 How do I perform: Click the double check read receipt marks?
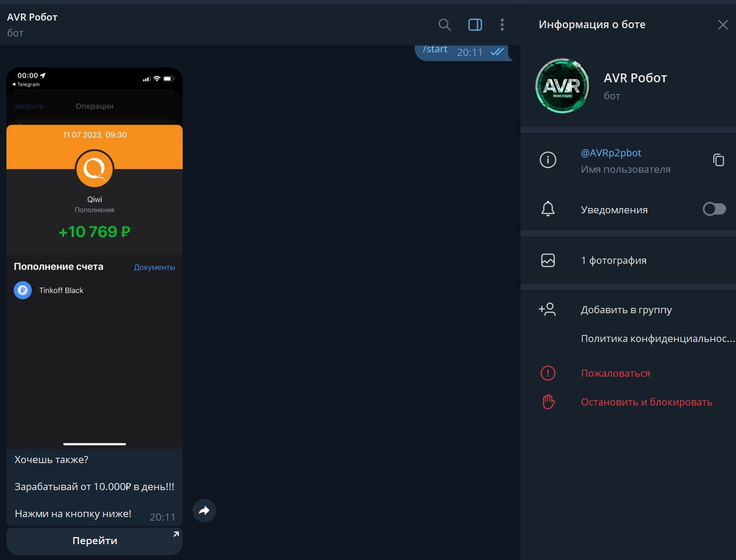(x=497, y=52)
